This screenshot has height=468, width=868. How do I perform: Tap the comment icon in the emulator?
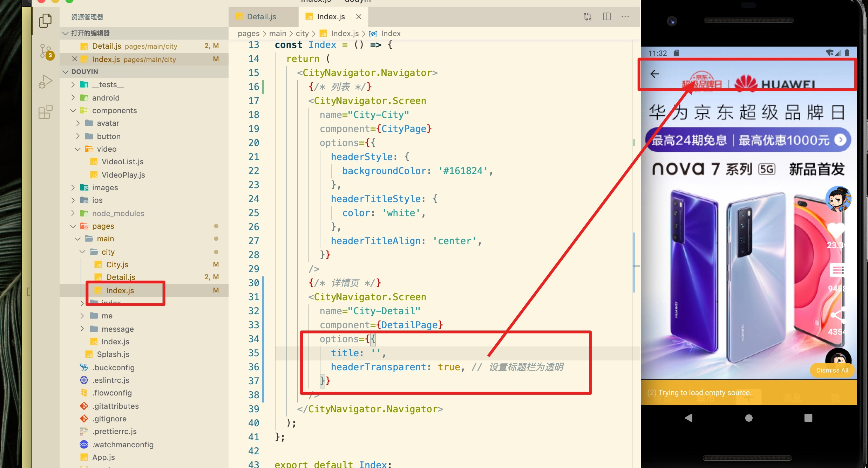[838, 270]
